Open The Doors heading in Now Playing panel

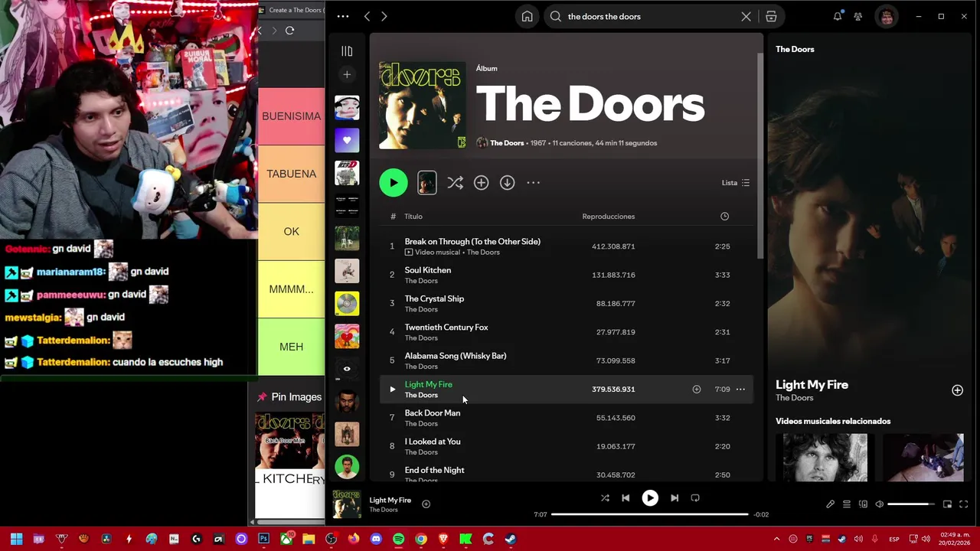[795, 49]
